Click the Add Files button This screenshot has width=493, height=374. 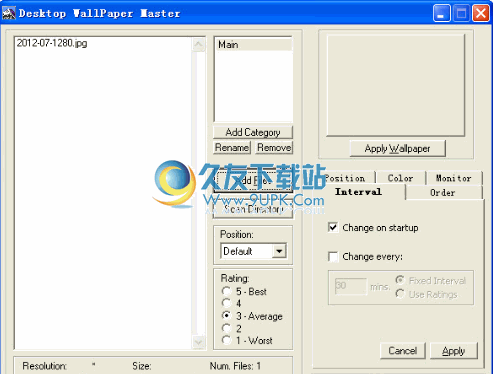pos(253,181)
